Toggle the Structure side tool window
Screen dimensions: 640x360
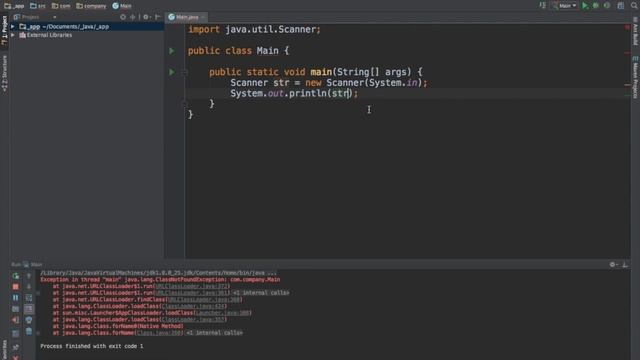click(x=4, y=73)
